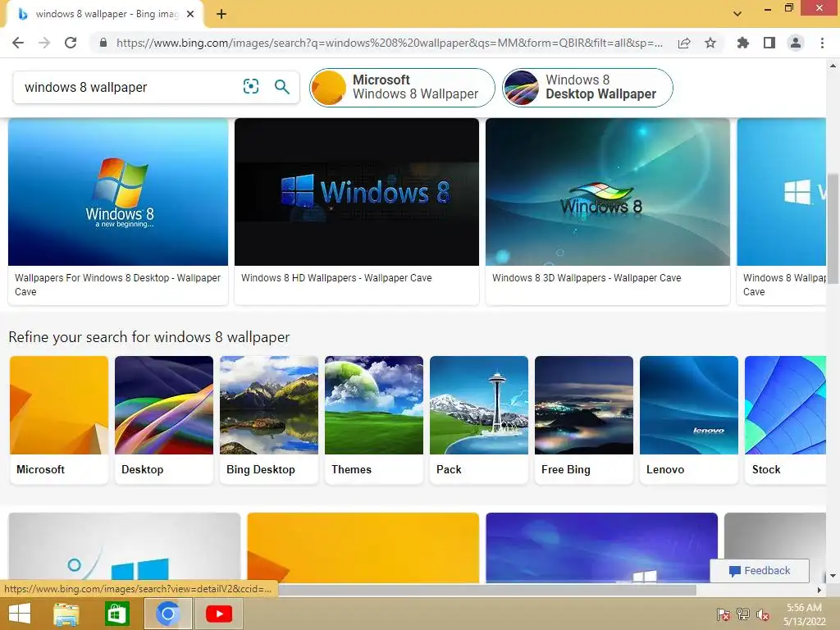Open Windows 8 3D Wallpapers - Wallpaper Cave link
The width and height of the screenshot is (840, 630).
tap(587, 277)
